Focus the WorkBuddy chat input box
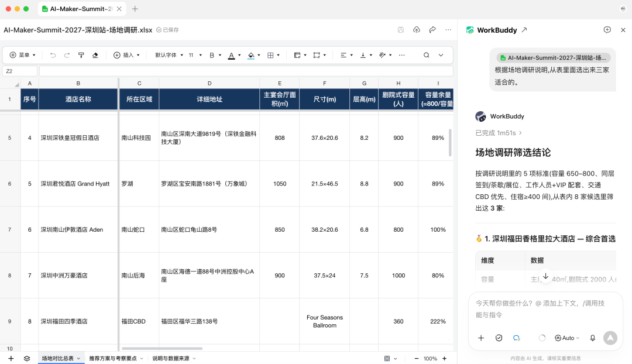The width and height of the screenshot is (632, 364). pyautogui.click(x=545, y=309)
